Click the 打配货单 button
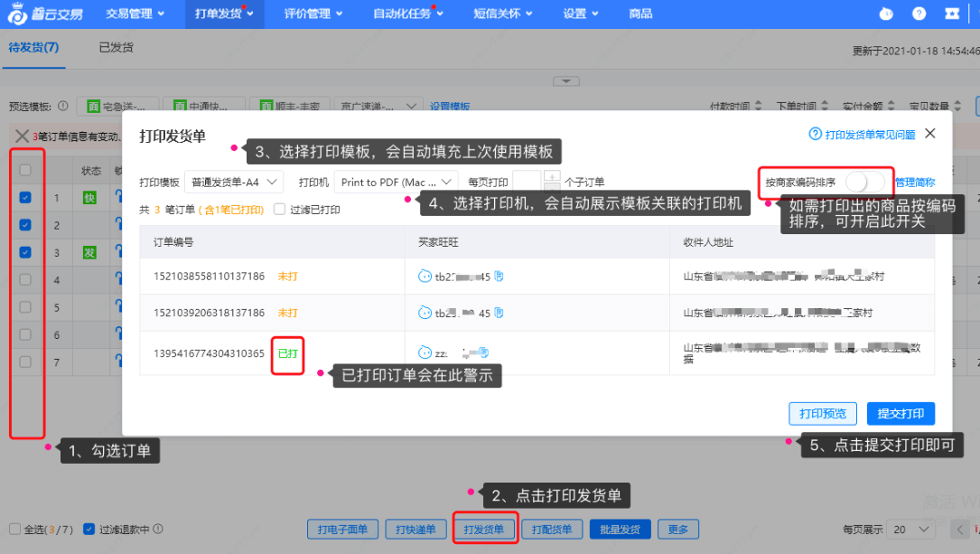Image resolution: width=980 pixels, height=554 pixels. 552,529
